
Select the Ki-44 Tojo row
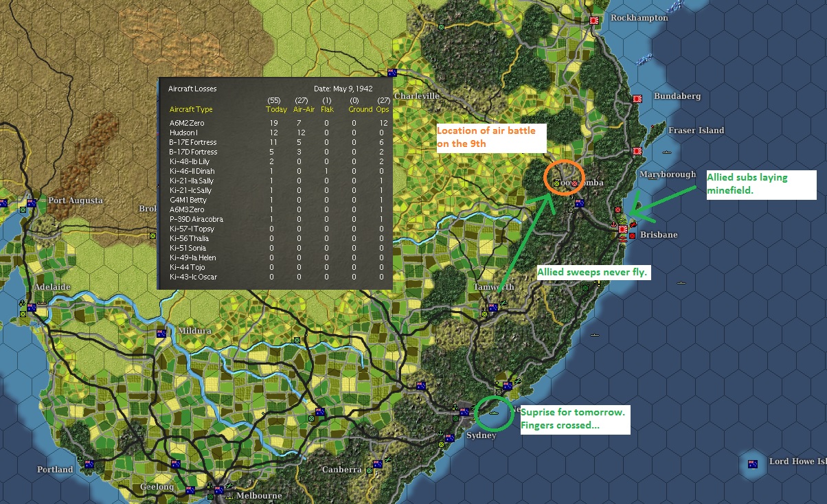tap(277, 267)
